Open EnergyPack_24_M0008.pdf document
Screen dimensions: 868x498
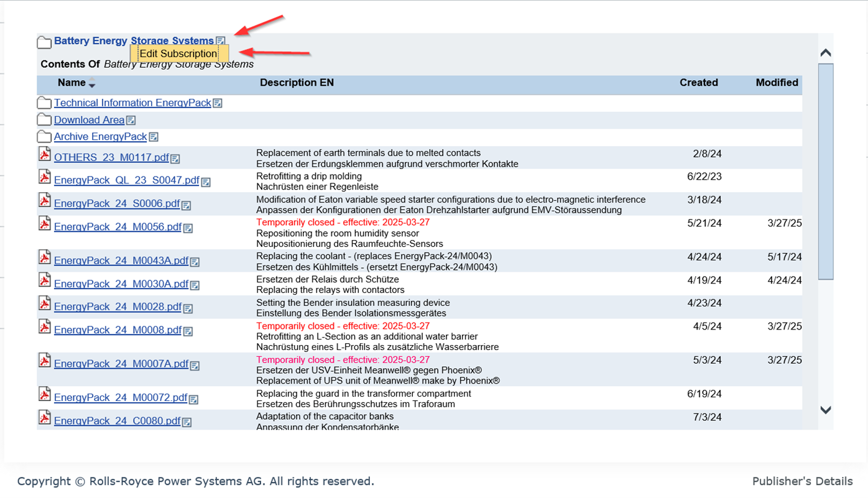[x=118, y=330]
